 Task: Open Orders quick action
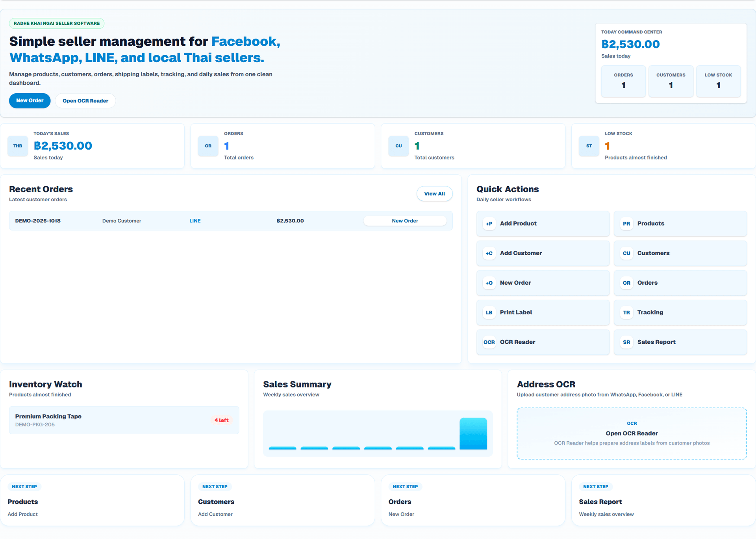[x=680, y=283]
